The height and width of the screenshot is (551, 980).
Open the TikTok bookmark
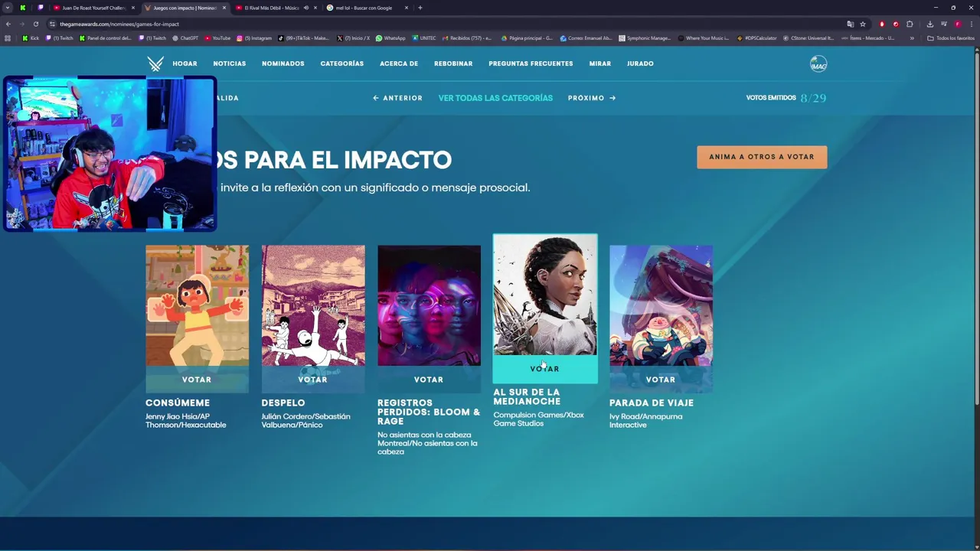click(303, 38)
